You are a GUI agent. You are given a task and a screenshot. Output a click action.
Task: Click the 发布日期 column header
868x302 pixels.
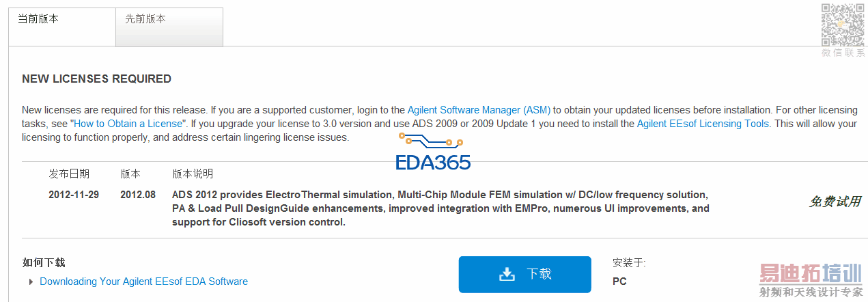(69, 174)
